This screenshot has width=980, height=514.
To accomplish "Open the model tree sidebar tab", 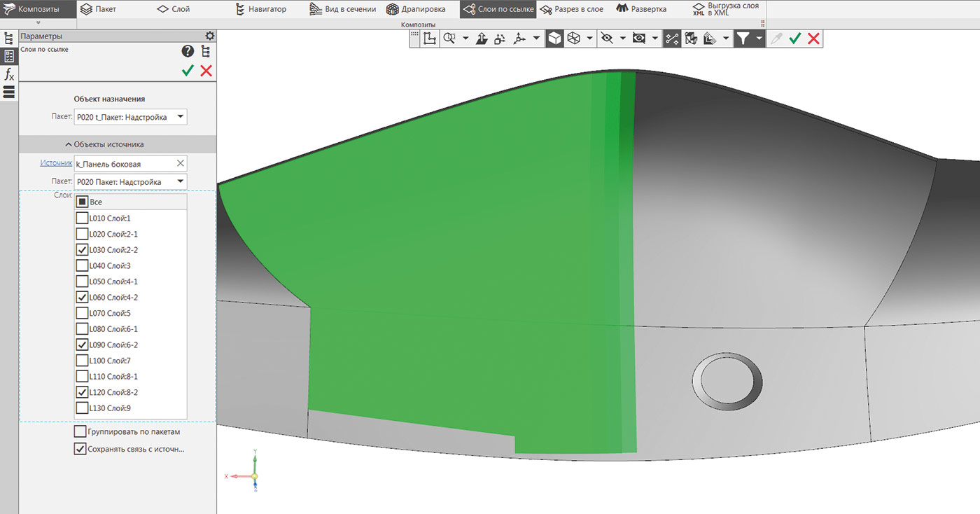I will click(9, 39).
